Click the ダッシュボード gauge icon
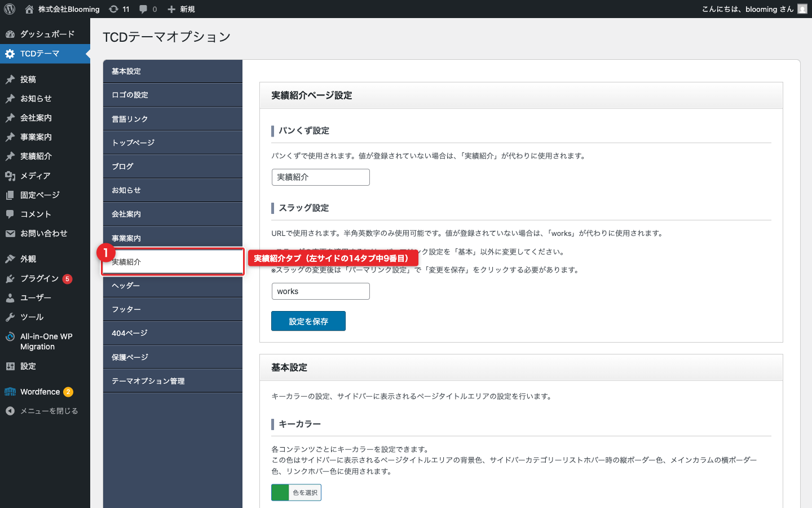Screen dimensions: 812x508 10,34
